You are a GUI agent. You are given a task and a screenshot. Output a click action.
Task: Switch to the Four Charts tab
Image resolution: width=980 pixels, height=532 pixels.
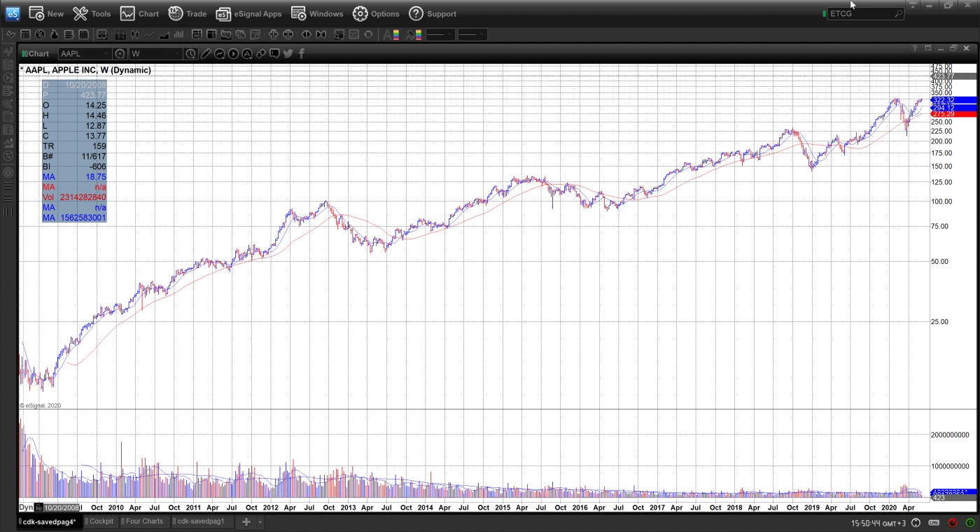click(x=143, y=521)
